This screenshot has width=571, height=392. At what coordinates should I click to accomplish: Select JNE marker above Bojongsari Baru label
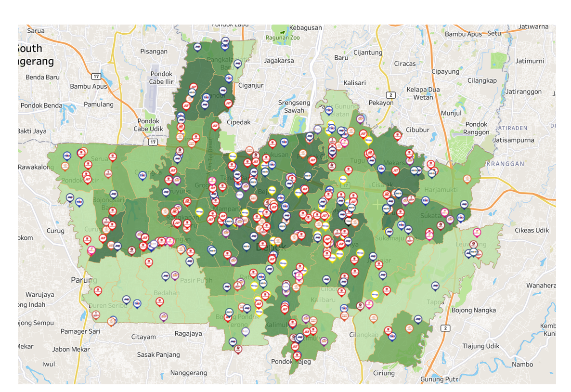click(114, 195)
